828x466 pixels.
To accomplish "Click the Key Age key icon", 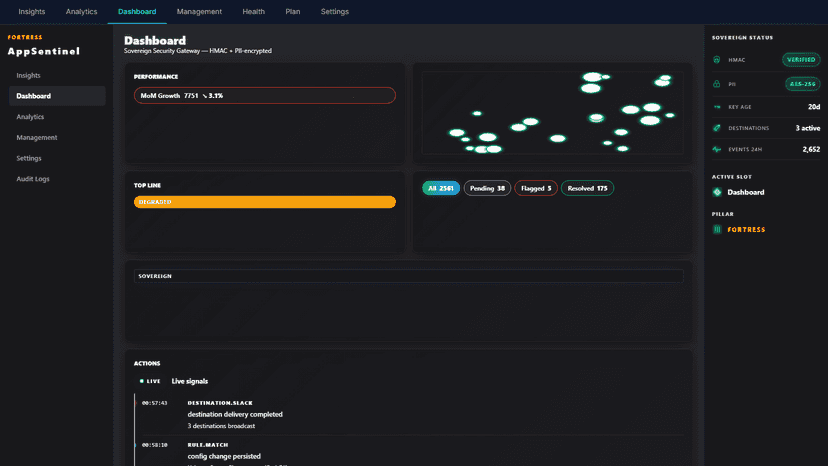I will (717, 107).
